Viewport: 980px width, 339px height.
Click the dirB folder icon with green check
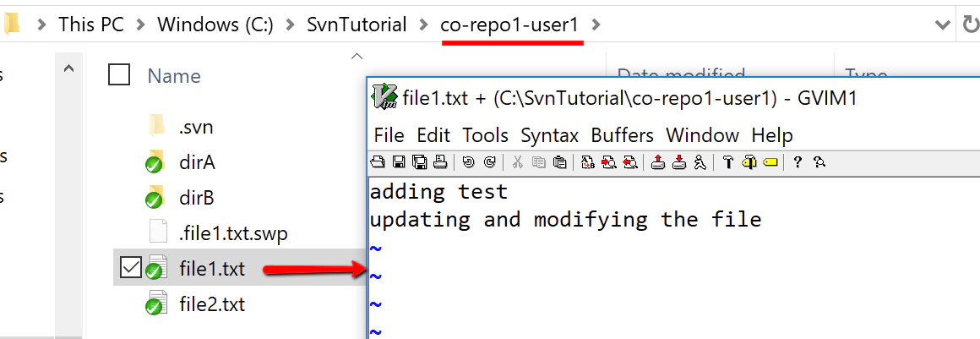point(155,198)
